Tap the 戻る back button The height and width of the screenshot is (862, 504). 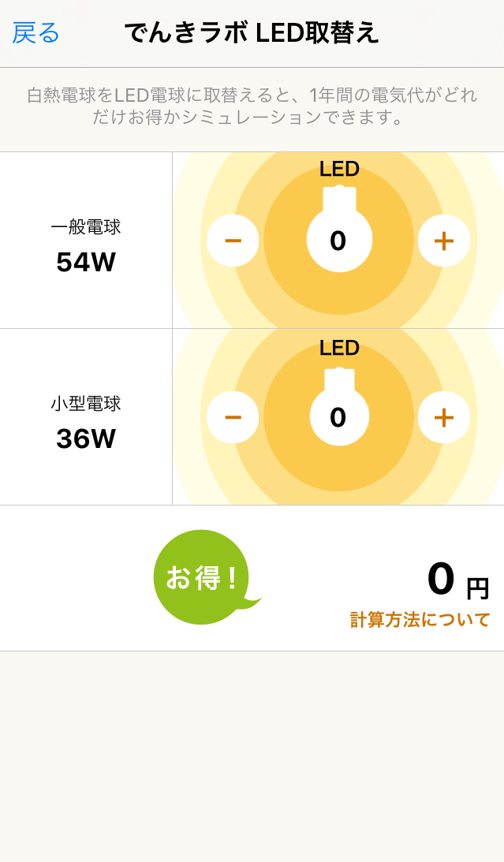coord(36,33)
